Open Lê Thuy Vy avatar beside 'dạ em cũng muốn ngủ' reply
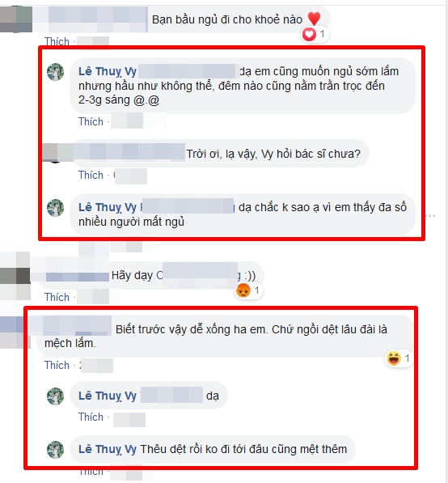This screenshot has width=448, height=483. (x=56, y=72)
